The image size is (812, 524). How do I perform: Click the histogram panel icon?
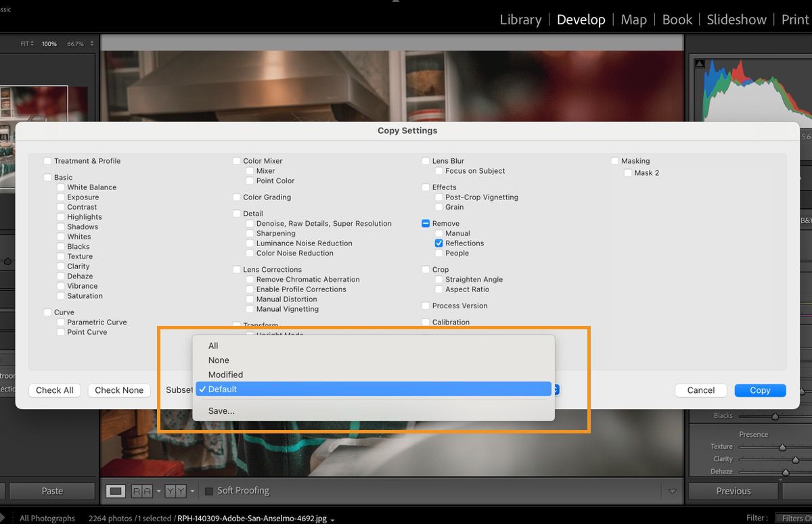click(x=698, y=62)
